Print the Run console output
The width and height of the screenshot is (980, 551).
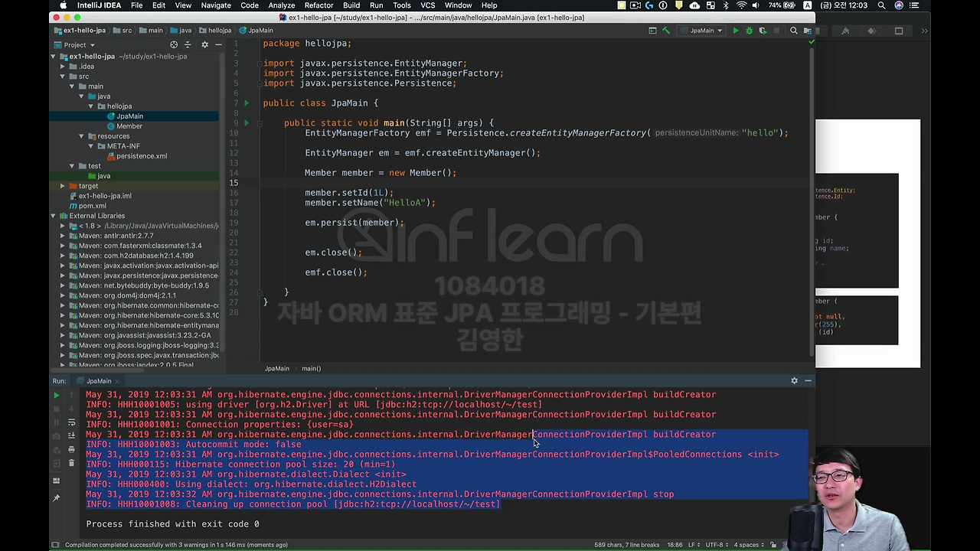[x=71, y=449]
